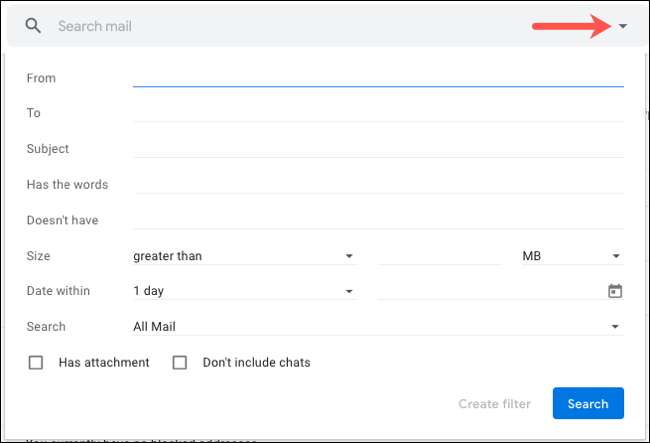Open the size comparison 'greater than' dropdown
Image resolution: width=650 pixels, height=443 pixels.
(244, 256)
